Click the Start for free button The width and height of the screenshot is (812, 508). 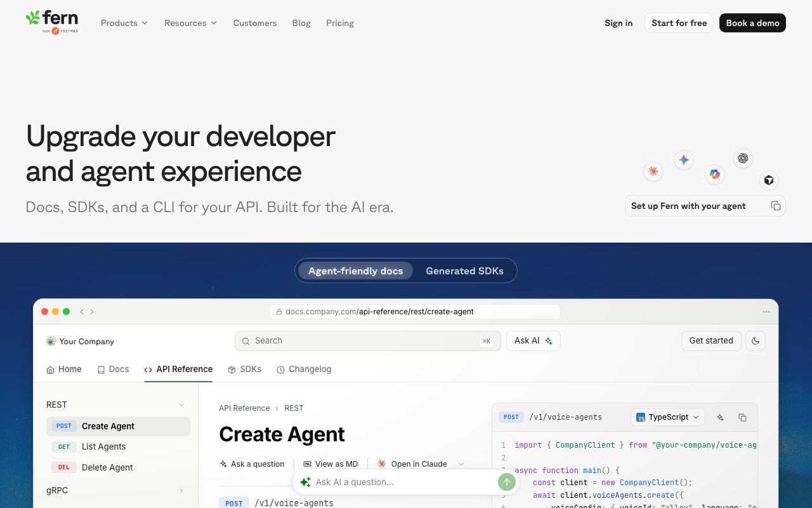click(x=679, y=23)
